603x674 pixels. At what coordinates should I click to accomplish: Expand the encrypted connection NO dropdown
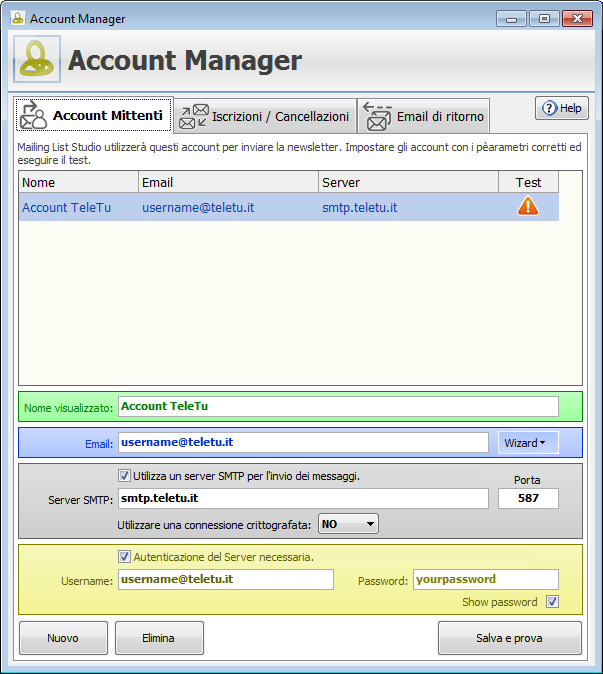(348, 523)
